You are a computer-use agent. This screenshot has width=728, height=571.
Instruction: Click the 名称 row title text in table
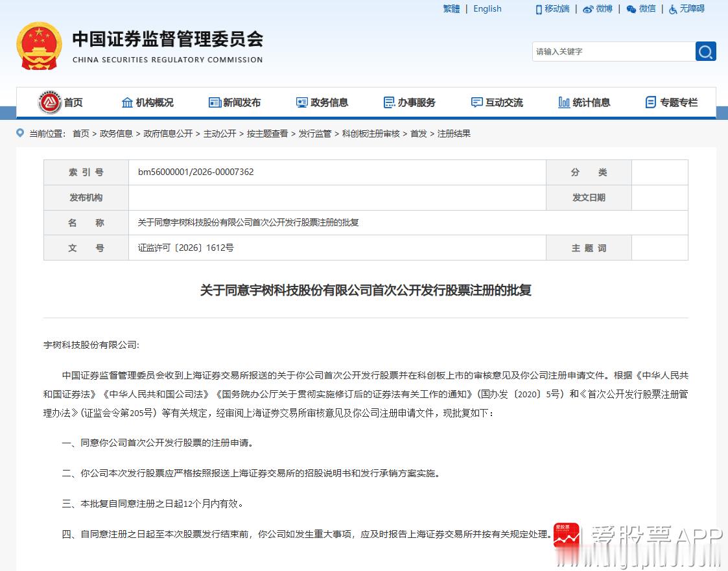[248, 223]
